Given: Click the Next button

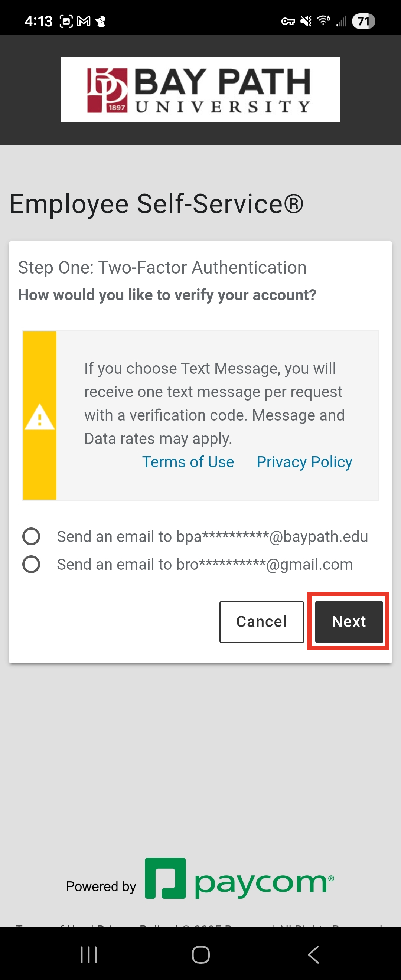Looking at the screenshot, I should tap(349, 622).
